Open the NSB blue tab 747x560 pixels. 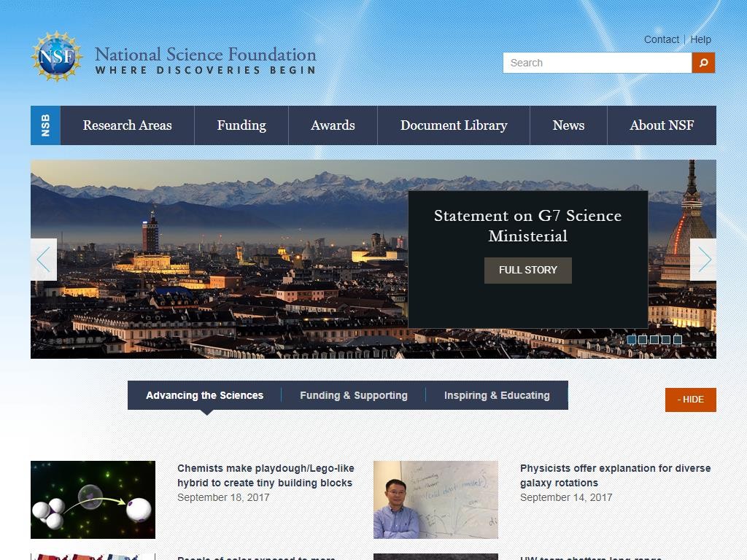[45, 125]
